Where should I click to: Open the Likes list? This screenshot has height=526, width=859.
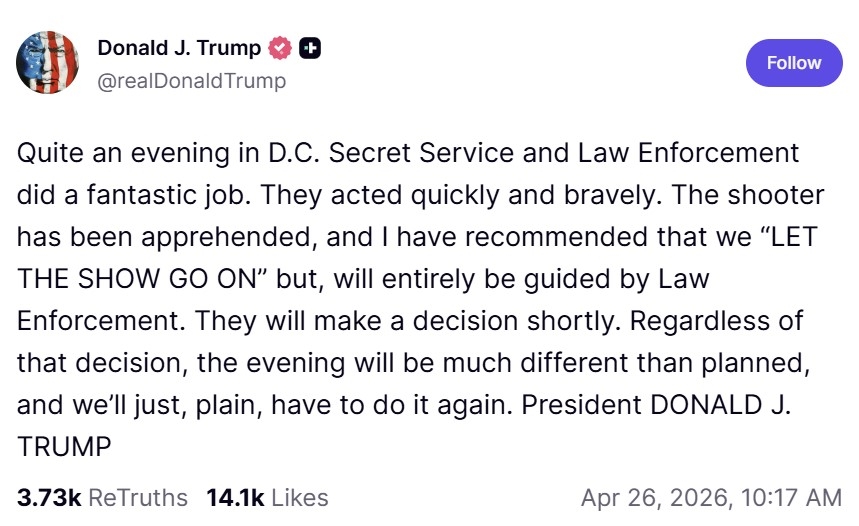tap(299, 497)
